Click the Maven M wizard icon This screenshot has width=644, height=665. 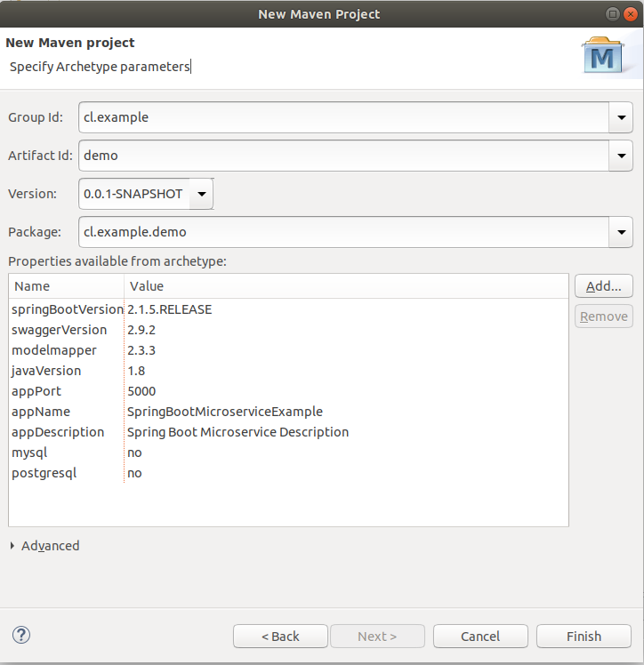[x=602, y=55]
